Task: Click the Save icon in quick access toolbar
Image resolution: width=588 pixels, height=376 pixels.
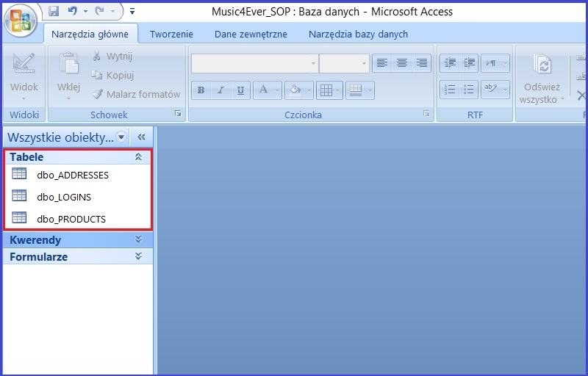Action: [x=54, y=12]
